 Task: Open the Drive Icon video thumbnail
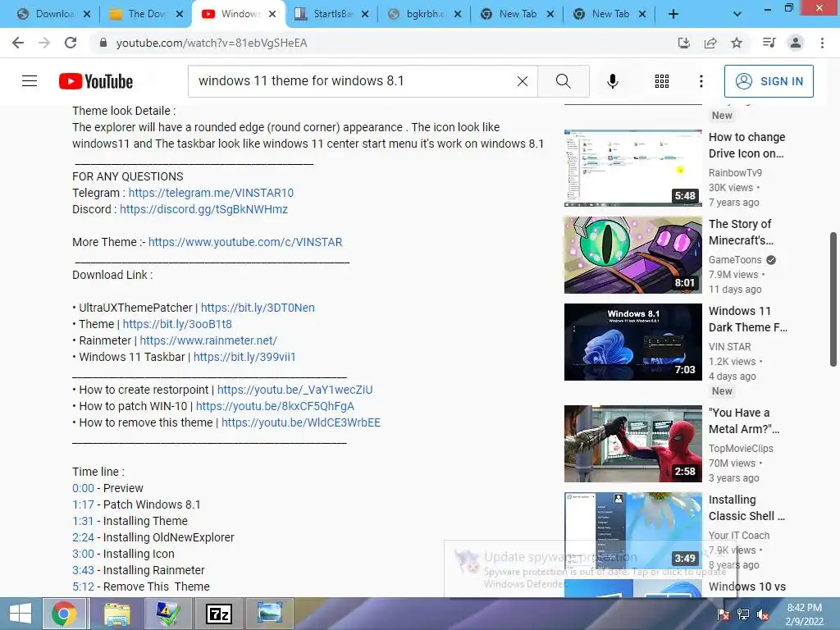[x=632, y=167]
